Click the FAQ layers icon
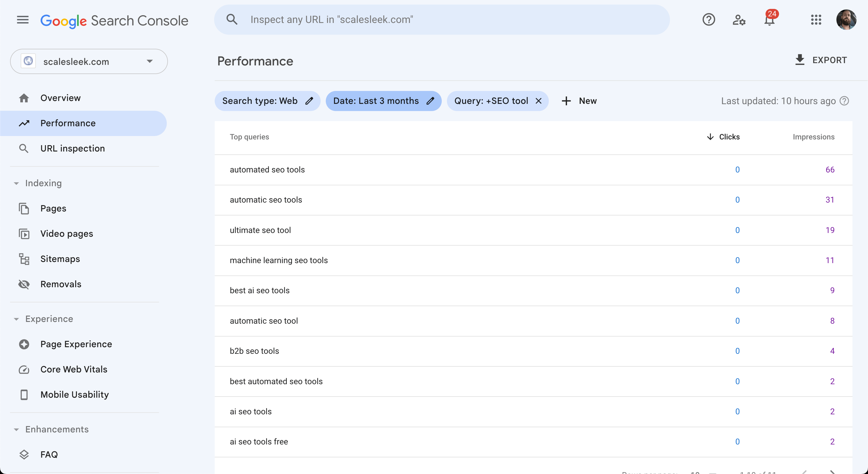868x474 pixels. click(x=24, y=454)
